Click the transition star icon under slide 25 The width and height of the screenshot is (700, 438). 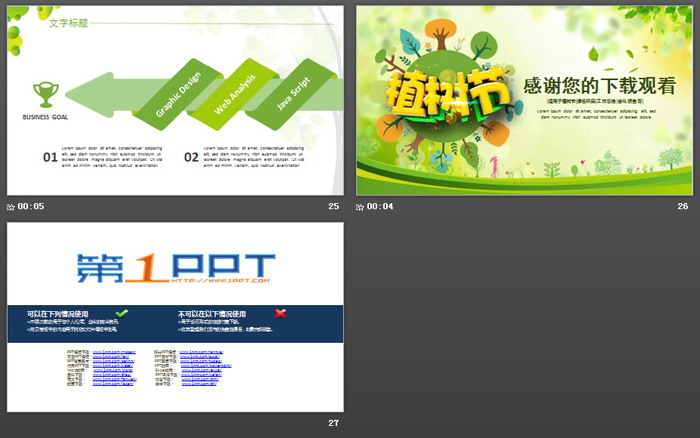pyautogui.click(x=11, y=207)
